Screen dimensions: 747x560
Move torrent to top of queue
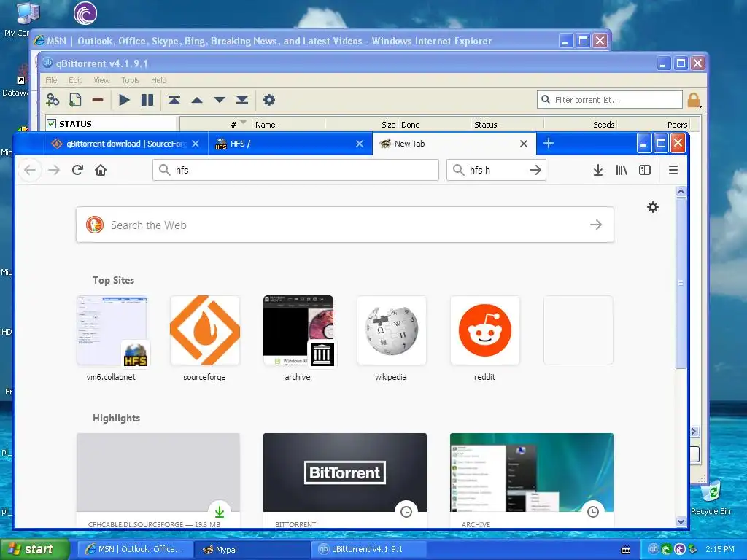pos(174,100)
